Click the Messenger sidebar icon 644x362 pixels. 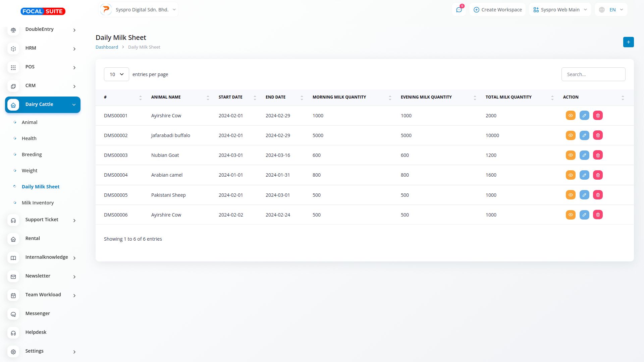pyautogui.click(x=13, y=314)
